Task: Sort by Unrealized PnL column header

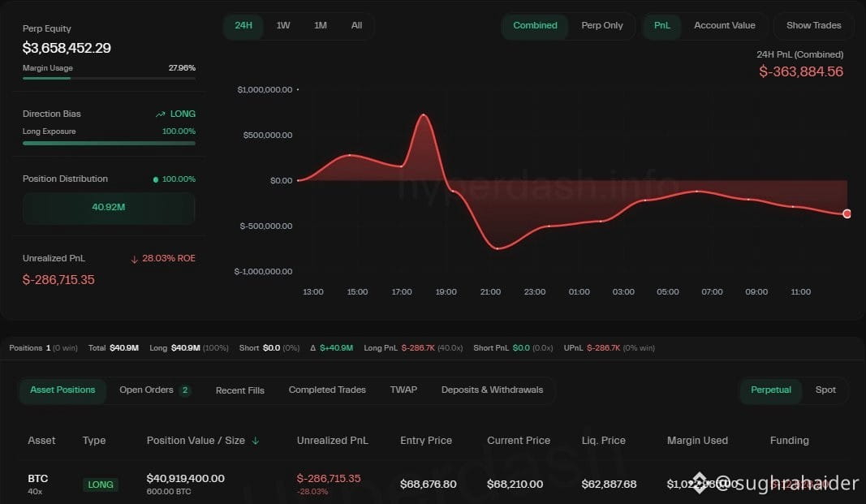Action: coord(332,441)
